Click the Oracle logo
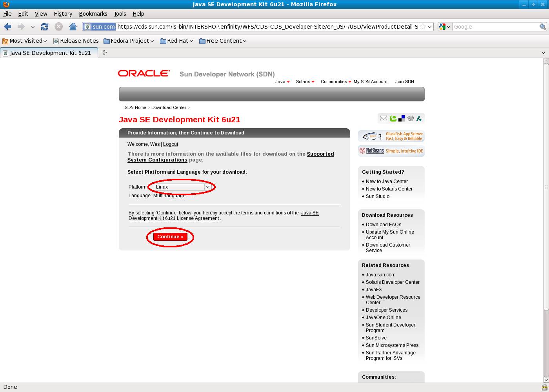 pos(144,73)
